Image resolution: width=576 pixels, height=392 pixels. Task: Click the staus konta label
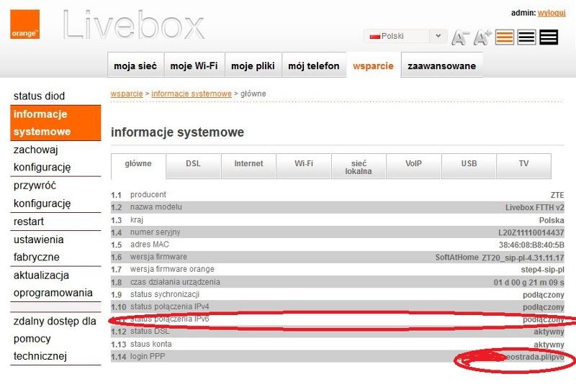[x=150, y=344]
